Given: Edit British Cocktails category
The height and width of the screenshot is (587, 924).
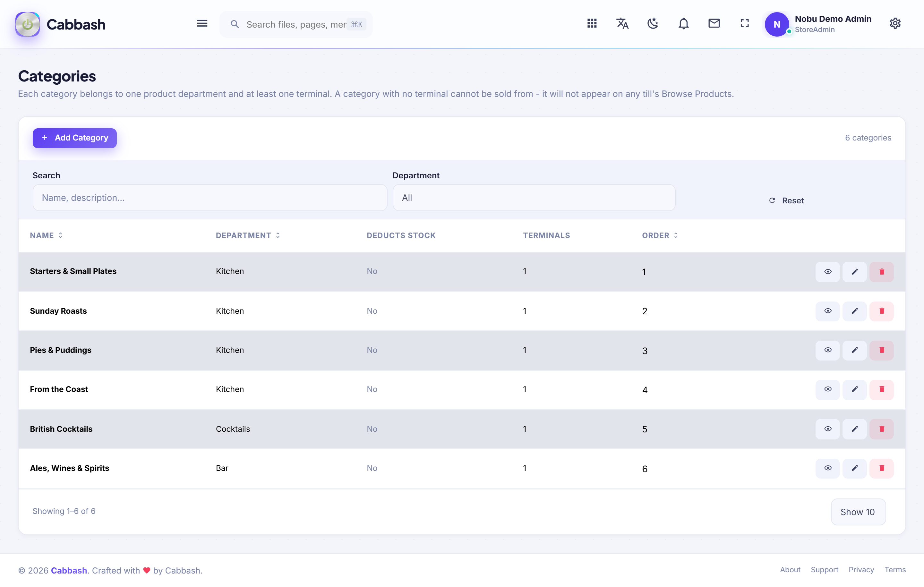Looking at the screenshot, I should (855, 429).
